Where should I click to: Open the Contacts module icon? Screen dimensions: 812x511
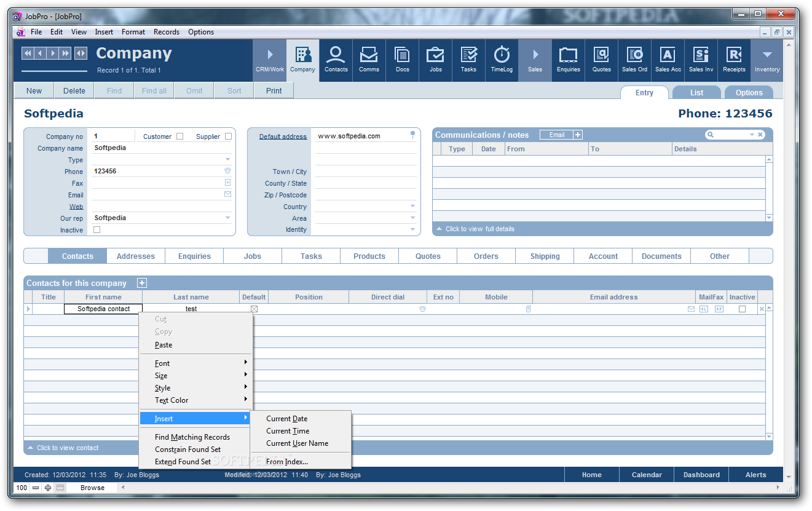pos(336,60)
